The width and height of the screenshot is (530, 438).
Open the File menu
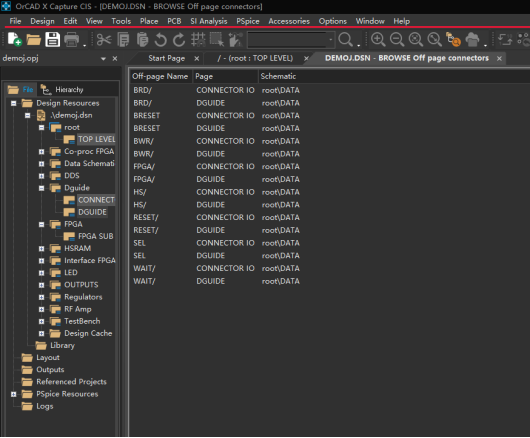pyautogui.click(x=15, y=21)
